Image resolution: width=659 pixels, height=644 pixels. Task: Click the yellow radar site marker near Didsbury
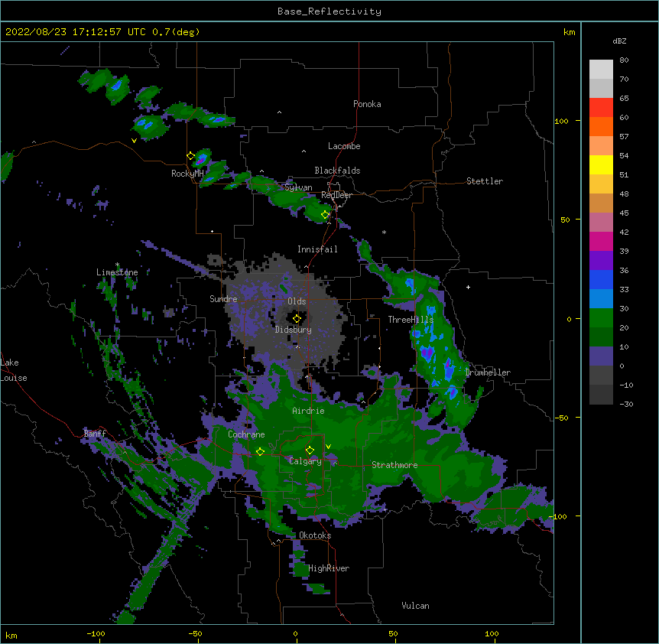coord(297,319)
